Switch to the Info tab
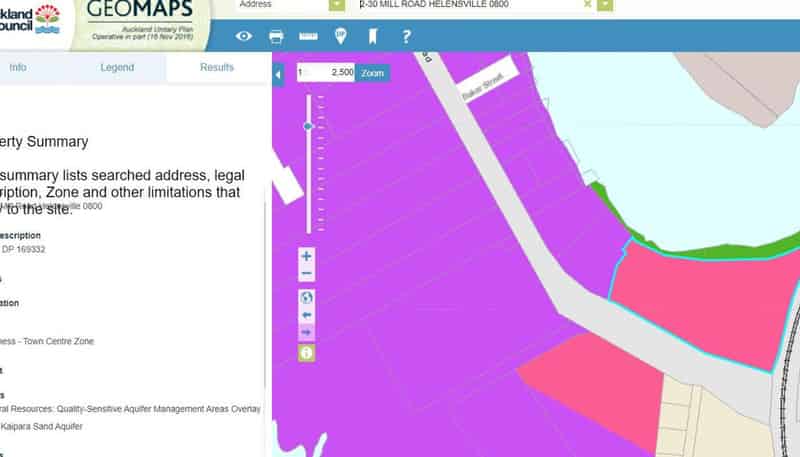 coord(18,67)
